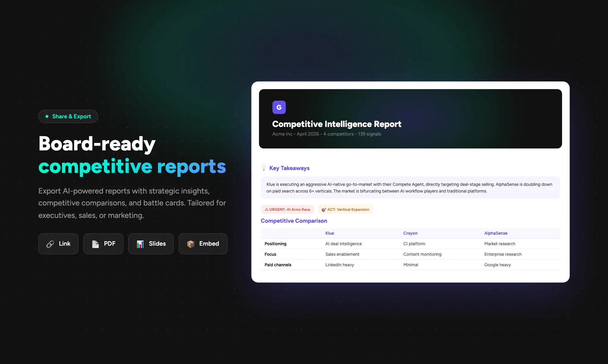Click the AlphaSense column header
The width and height of the screenshot is (608, 364).
[x=496, y=233]
